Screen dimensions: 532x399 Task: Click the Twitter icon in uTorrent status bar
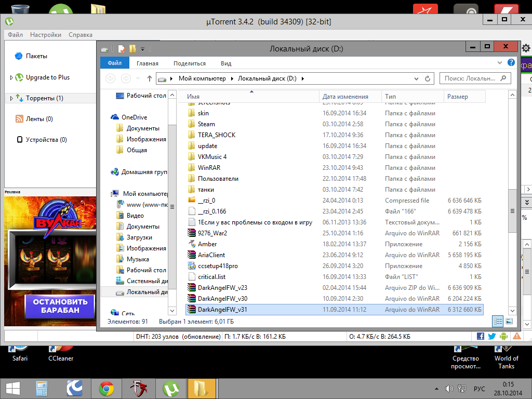(x=492, y=336)
